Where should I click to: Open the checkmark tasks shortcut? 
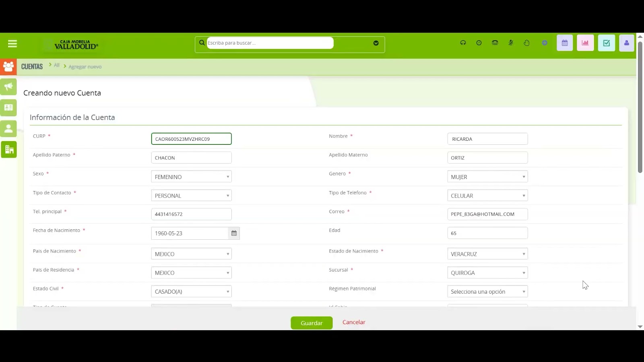tap(607, 43)
